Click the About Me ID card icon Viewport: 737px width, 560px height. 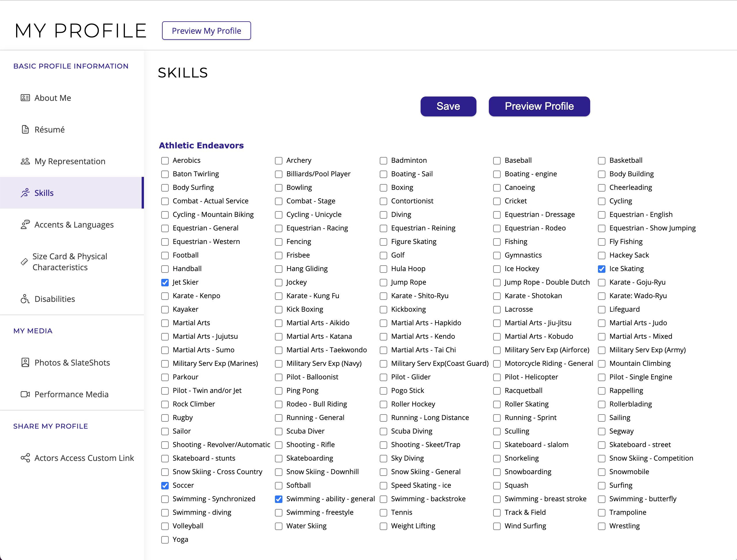click(x=25, y=98)
